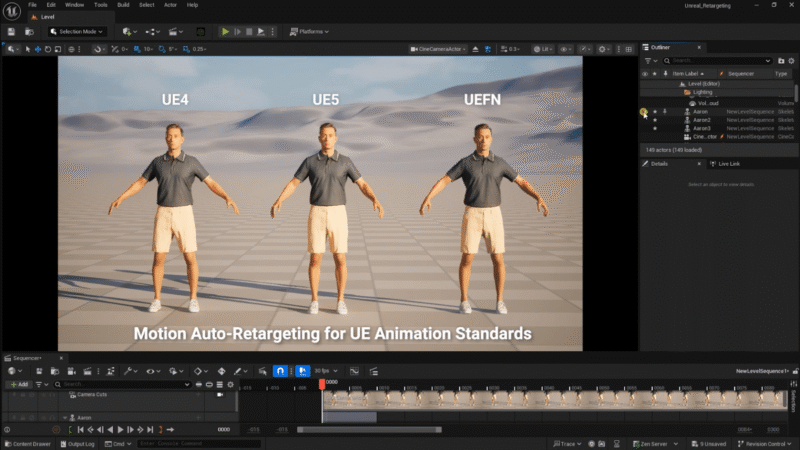This screenshot has height=450, width=800.
Task: Choose the Select objects arrow tool
Action: click(28, 49)
